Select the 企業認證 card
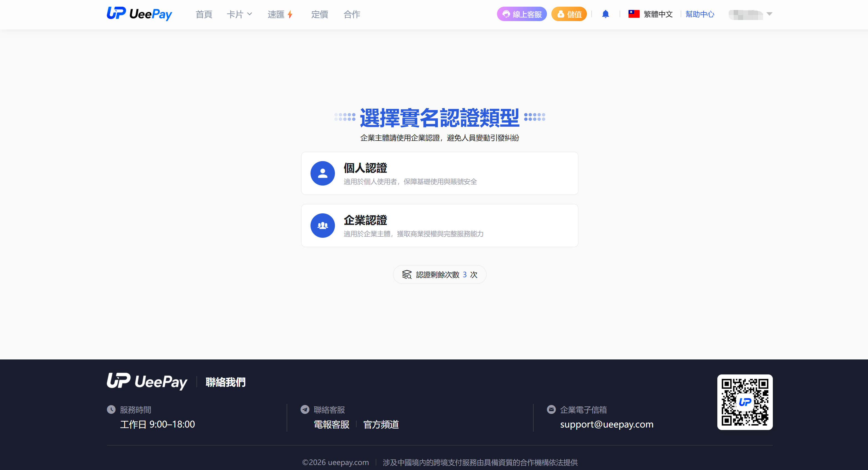This screenshot has height=470, width=868. pos(439,225)
